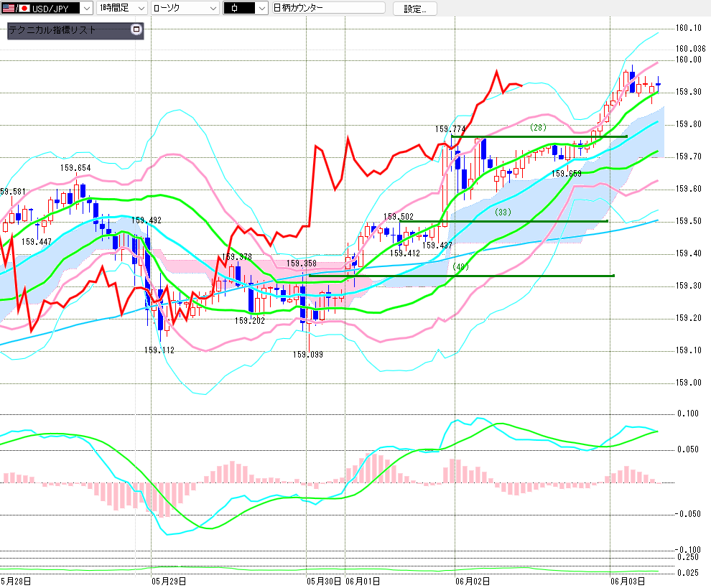Click the 設定... button
The image size is (711, 588).
tap(415, 9)
